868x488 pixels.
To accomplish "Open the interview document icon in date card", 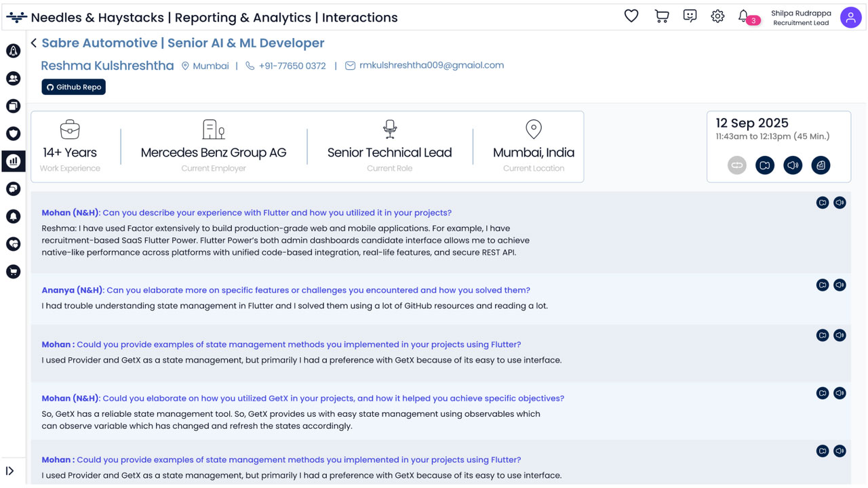I will click(x=821, y=165).
